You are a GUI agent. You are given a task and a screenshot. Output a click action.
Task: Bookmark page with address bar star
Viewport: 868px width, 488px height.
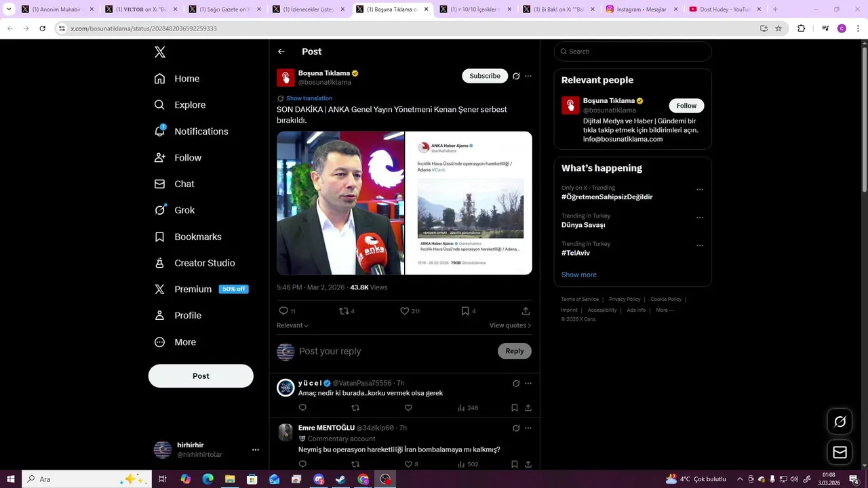(778, 28)
